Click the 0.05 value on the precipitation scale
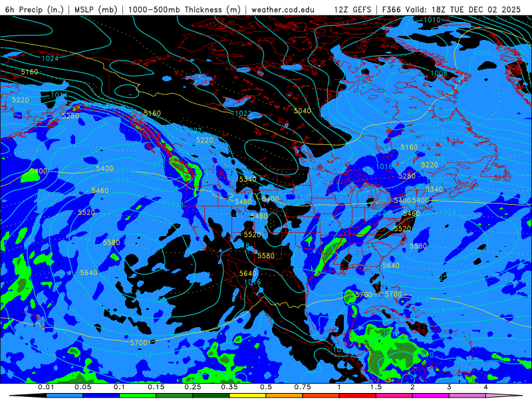The height and width of the screenshot is (399, 532). [x=82, y=387]
